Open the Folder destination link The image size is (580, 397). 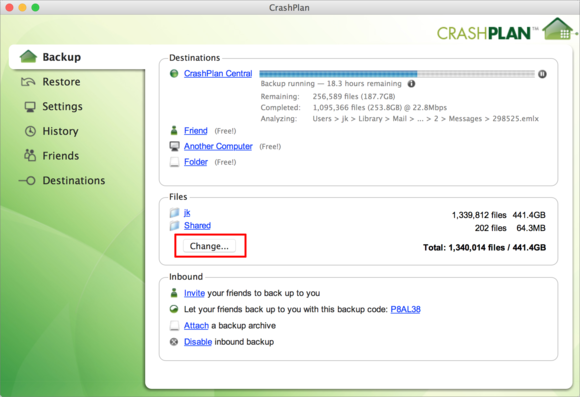[196, 162]
